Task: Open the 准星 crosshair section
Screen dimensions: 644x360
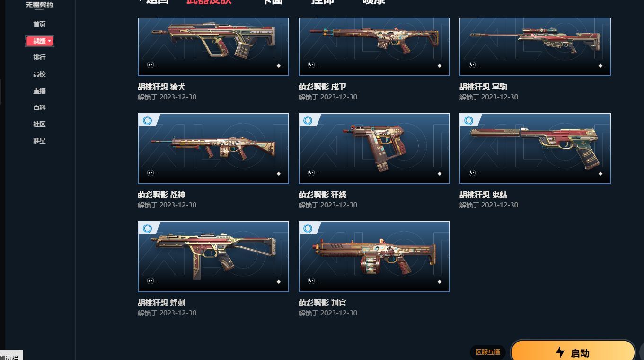Action: 39,141
